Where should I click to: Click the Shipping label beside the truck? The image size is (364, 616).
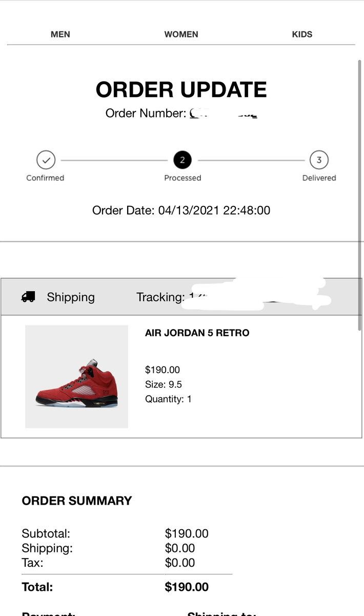[x=71, y=297]
